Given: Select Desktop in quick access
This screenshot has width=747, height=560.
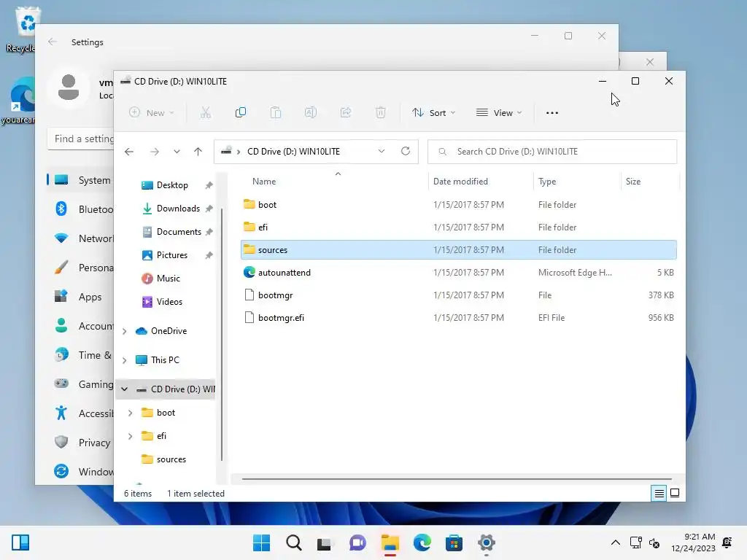Looking at the screenshot, I should (172, 185).
